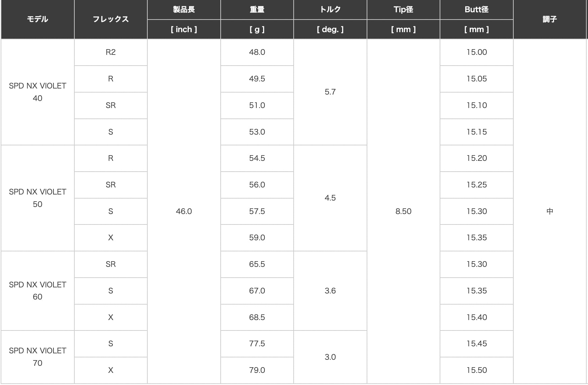
Task: Click the Butt径 column header
Action: pos(476,9)
